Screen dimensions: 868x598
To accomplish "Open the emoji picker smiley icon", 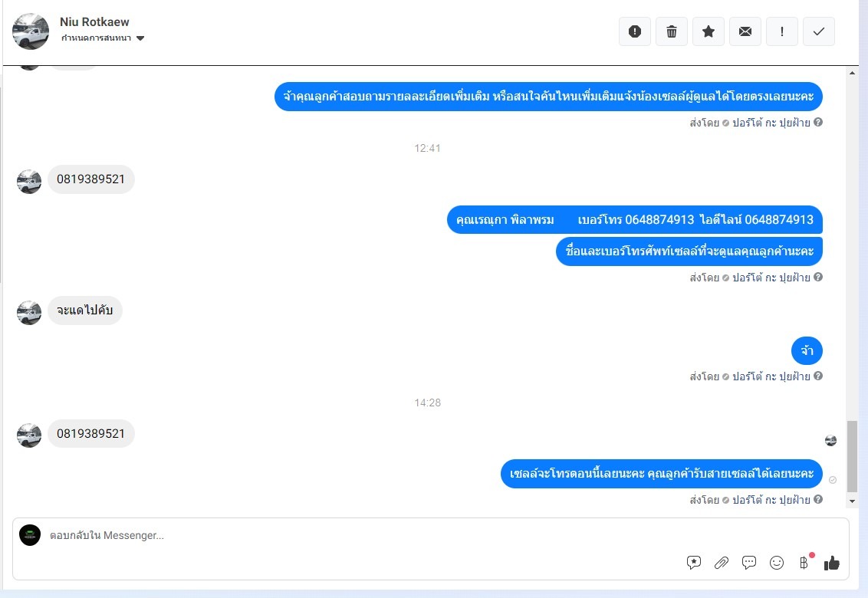I will (x=777, y=563).
